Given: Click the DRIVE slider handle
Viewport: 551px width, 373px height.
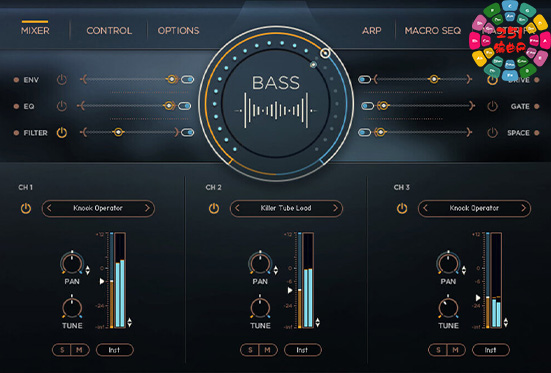Looking at the screenshot, I should pyautogui.click(x=434, y=79).
